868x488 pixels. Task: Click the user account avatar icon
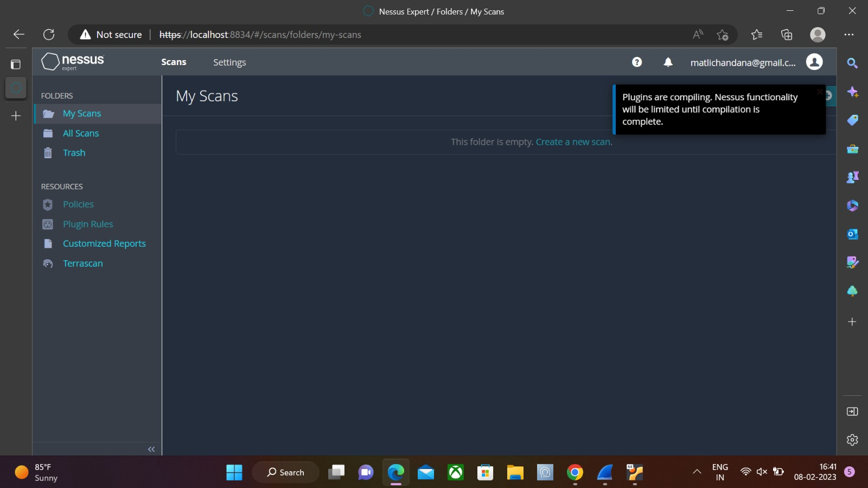tap(814, 62)
